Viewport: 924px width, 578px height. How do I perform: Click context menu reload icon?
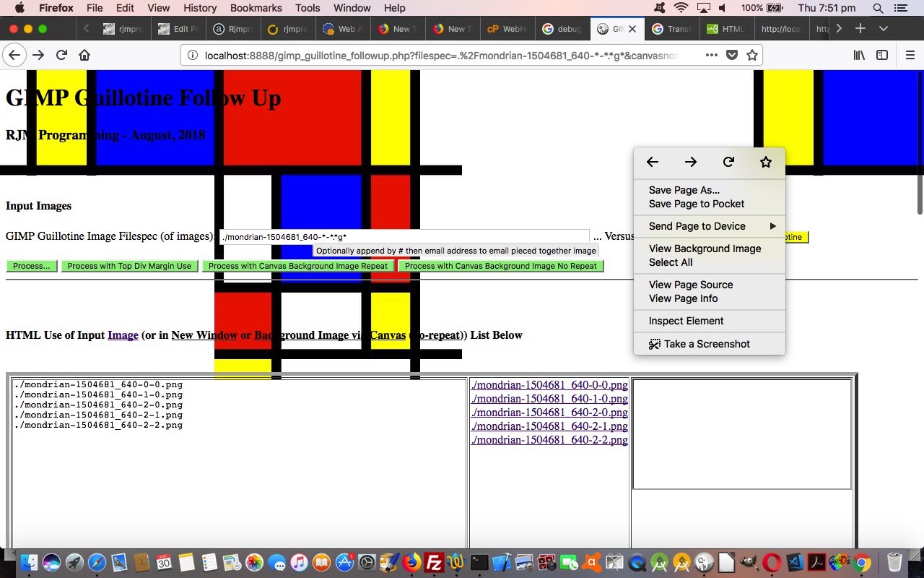728,162
